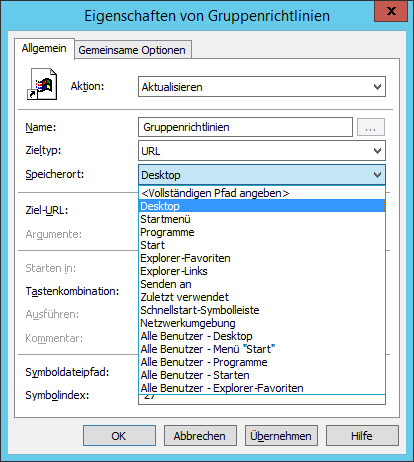Expand the Zieltyp URL dropdown
Screen dimensions: 414x462
pos(377,151)
